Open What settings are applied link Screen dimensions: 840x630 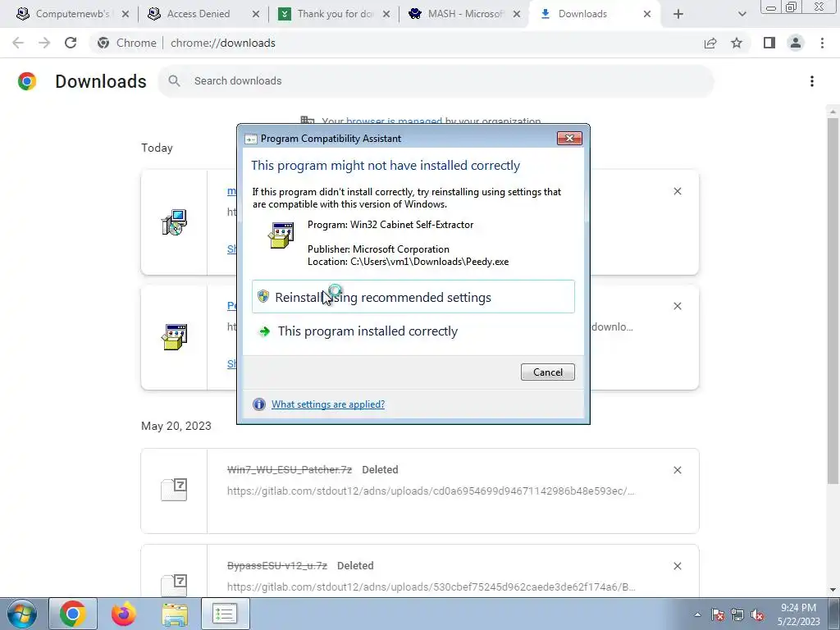(x=328, y=404)
